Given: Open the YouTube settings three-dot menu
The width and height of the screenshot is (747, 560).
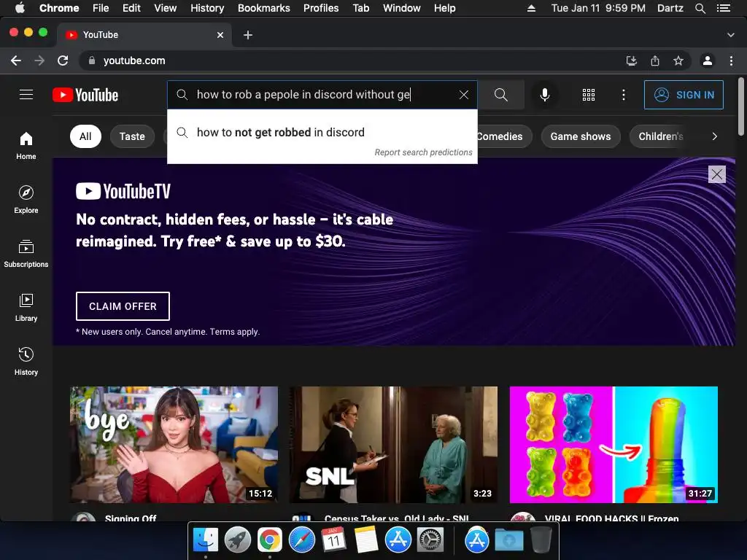Looking at the screenshot, I should 623,95.
